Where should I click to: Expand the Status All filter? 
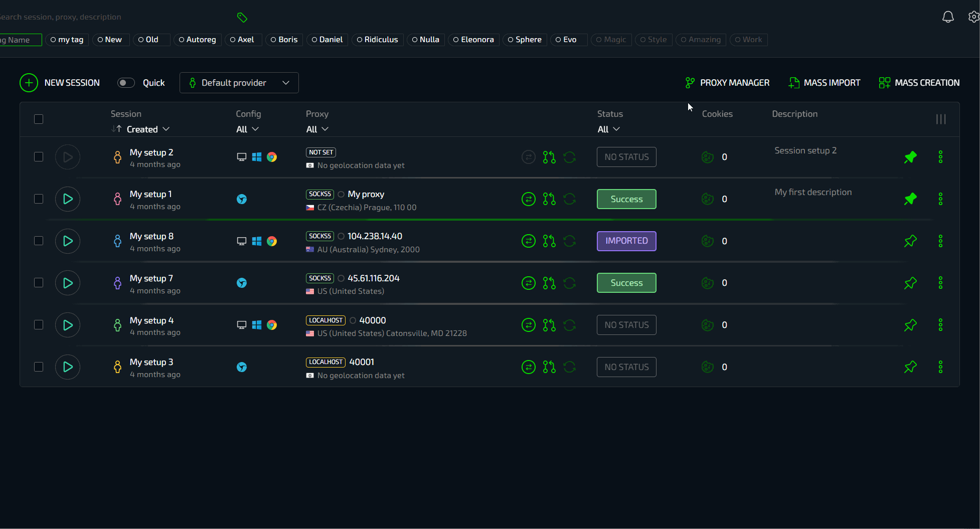point(608,129)
